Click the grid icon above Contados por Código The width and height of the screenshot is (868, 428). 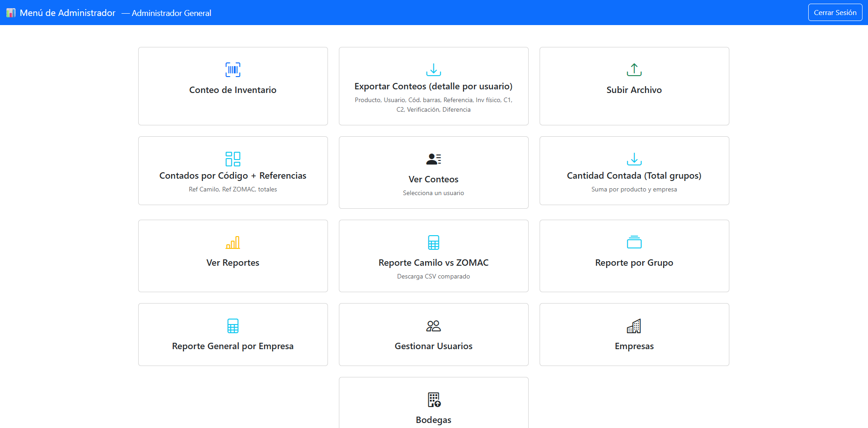pos(233,159)
